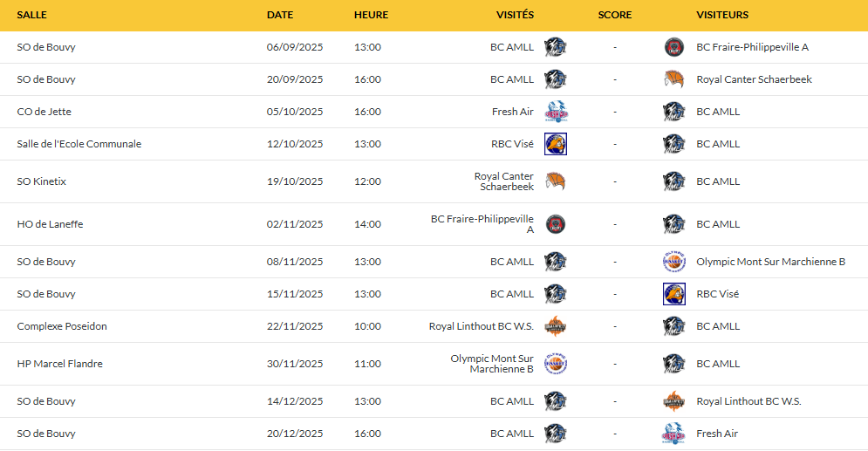Open Royal Canter Schaerbeek visitor team link

(x=754, y=79)
